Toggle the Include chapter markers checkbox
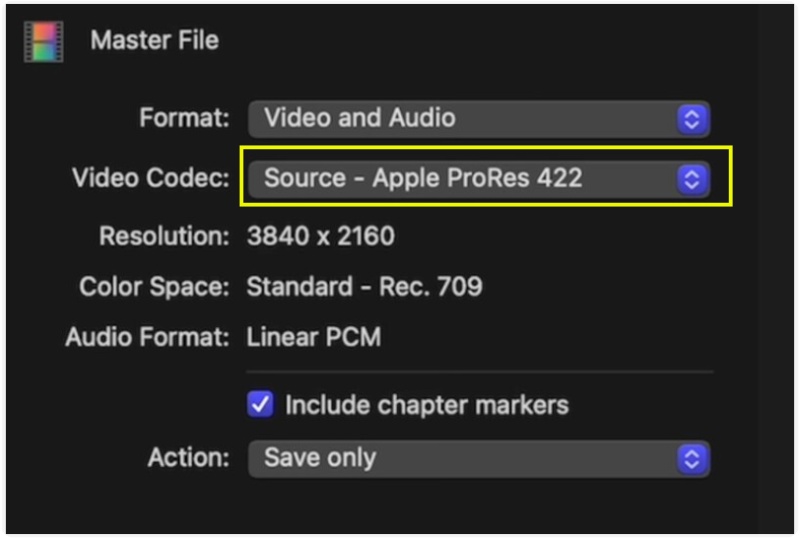Image resolution: width=800 pixels, height=538 pixels. (x=260, y=405)
